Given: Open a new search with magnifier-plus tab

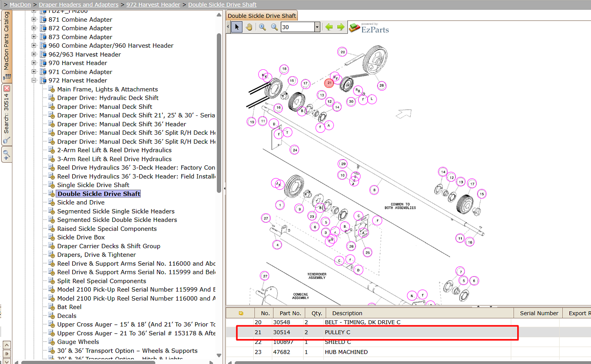Looking at the screenshot, I should coord(6,154).
